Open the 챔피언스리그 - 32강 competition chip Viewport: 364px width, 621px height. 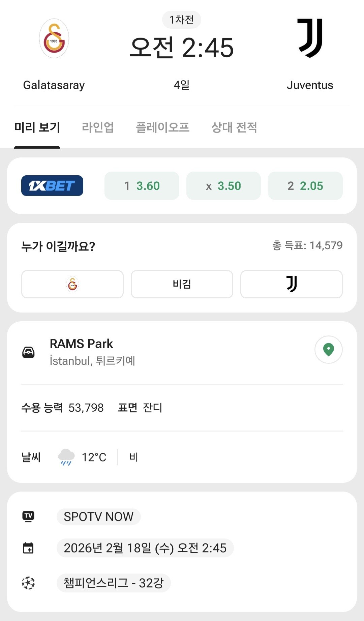coord(114,583)
